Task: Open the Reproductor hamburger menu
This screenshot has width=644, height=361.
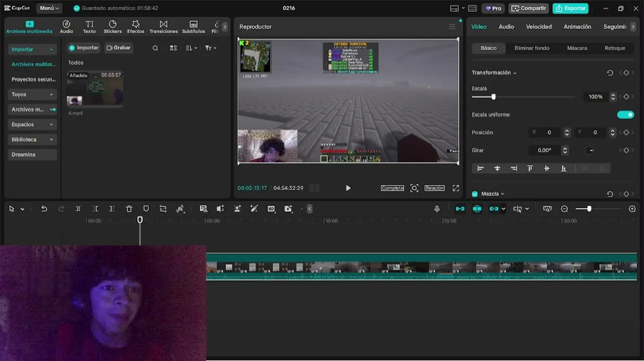Action: (x=452, y=27)
